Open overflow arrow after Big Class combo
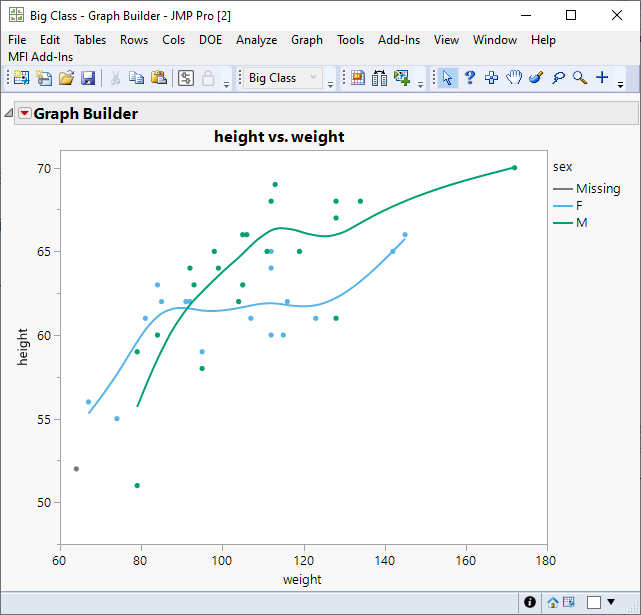 tap(330, 85)
